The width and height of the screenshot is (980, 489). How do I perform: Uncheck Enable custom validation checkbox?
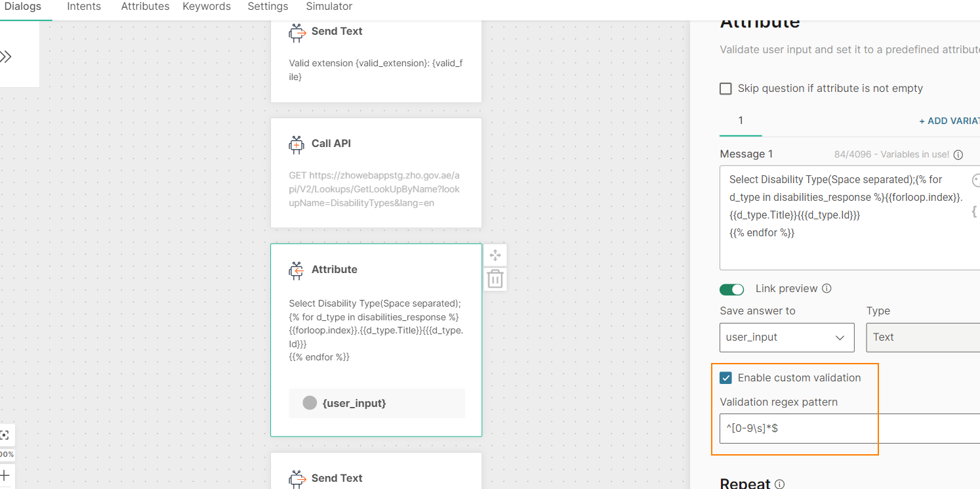click(x=725, y=378)
